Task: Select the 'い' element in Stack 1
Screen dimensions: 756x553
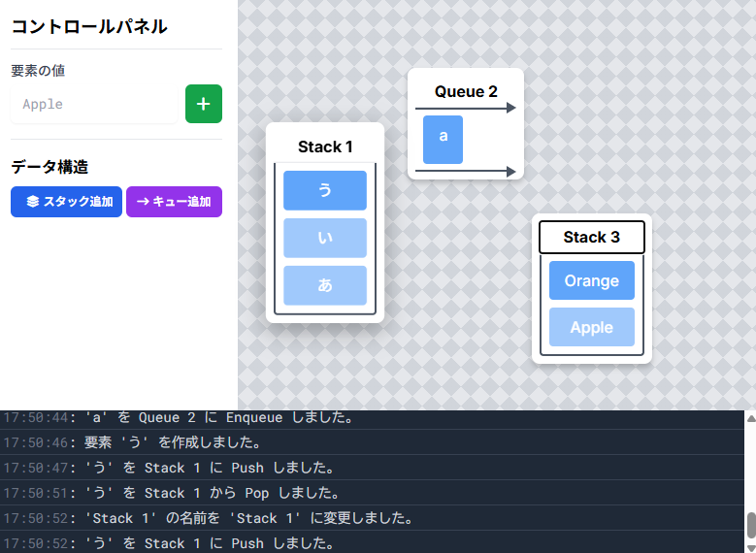Action: point(325,238)
